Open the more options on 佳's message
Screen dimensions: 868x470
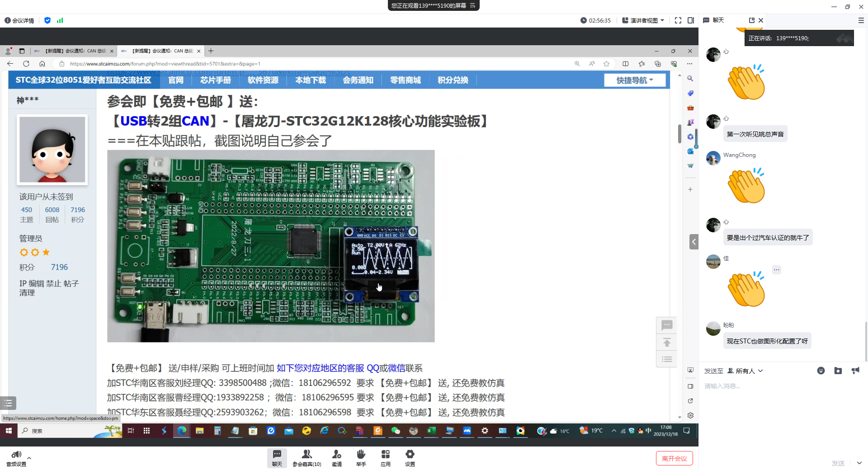(x=777, y=270)
